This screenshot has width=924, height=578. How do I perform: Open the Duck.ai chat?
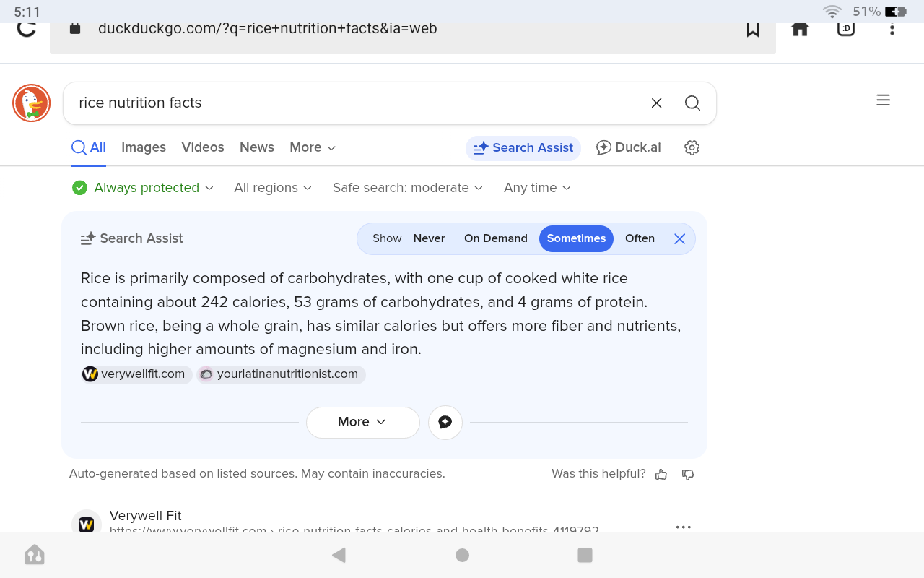coord(629,147)
